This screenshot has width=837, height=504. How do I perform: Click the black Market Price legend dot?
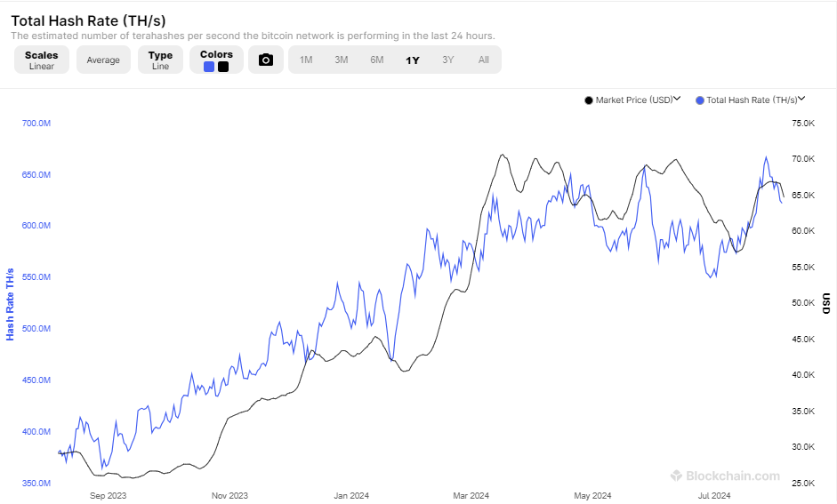pos(589,100)
